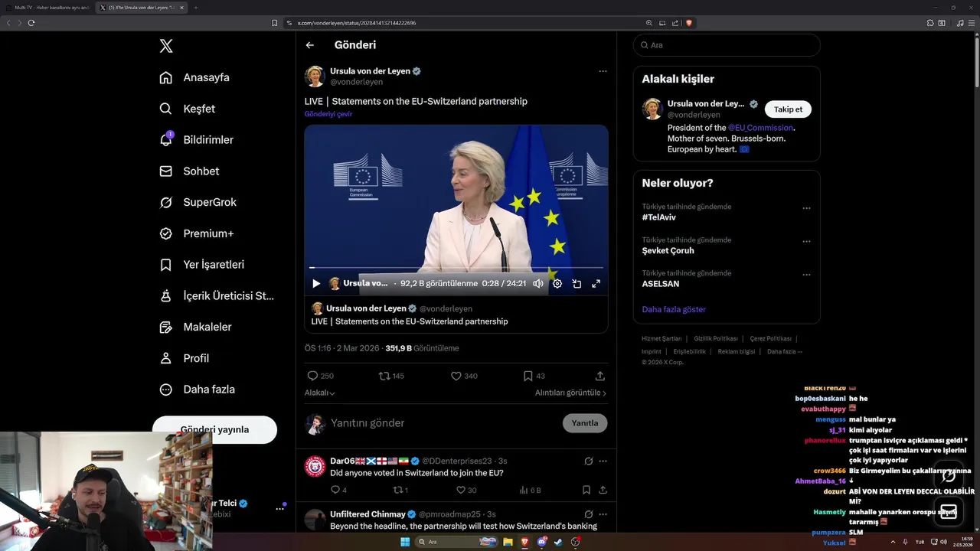Open Hizmet Şartları footer link
Viewport: 980px width, 551px height.
coord(661,338)
